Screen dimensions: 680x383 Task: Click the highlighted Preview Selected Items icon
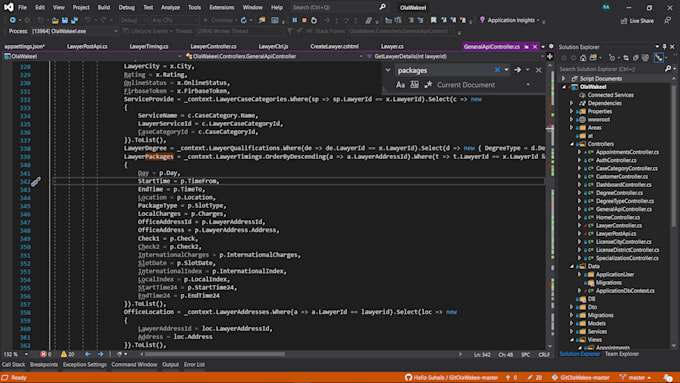(x=659, y=58)
